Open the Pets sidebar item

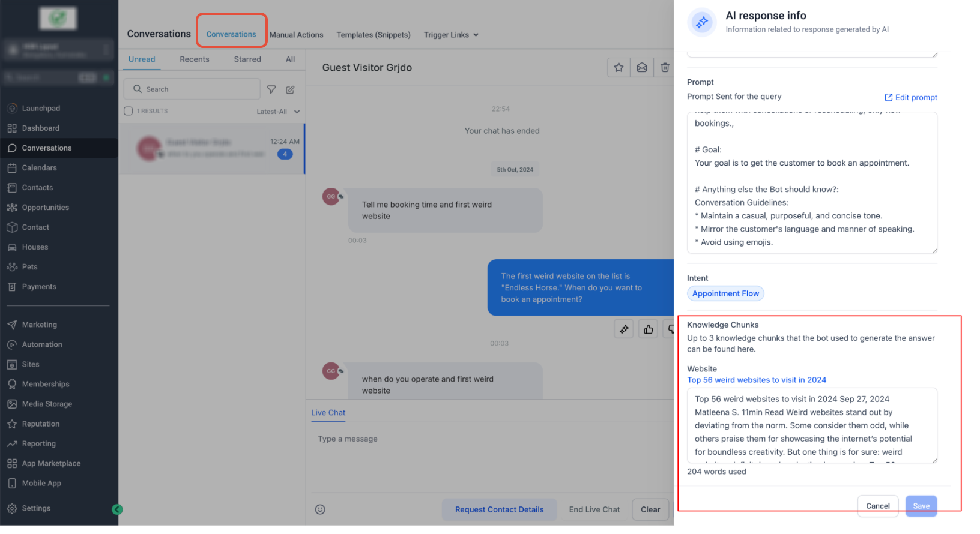click(29, 267)
